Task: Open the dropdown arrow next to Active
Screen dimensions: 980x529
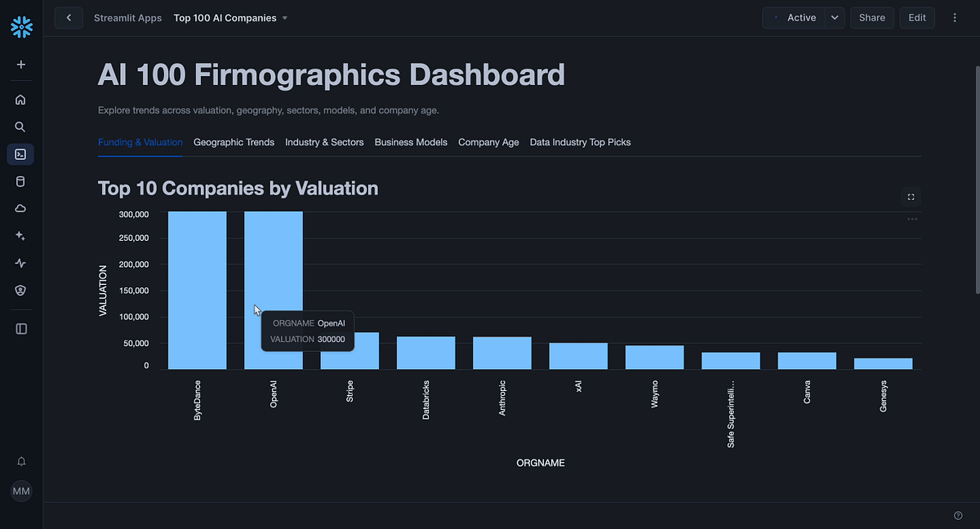Action: (834, 18)
